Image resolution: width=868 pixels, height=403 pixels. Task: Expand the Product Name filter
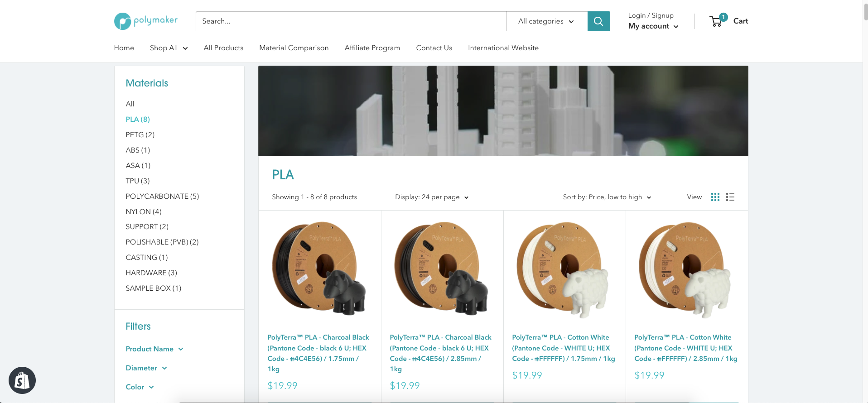pyautogui.click(x=154, y=349)
